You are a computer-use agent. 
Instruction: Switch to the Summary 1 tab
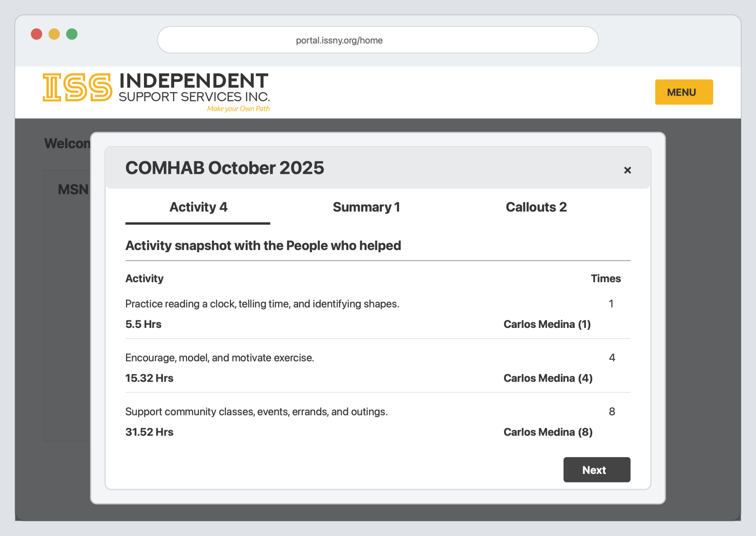[366, 207]
